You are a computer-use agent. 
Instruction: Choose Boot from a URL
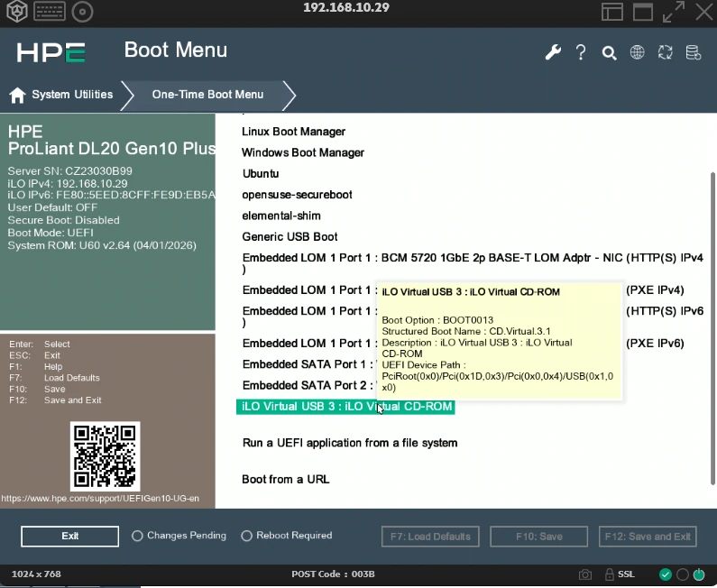(286, 480)
